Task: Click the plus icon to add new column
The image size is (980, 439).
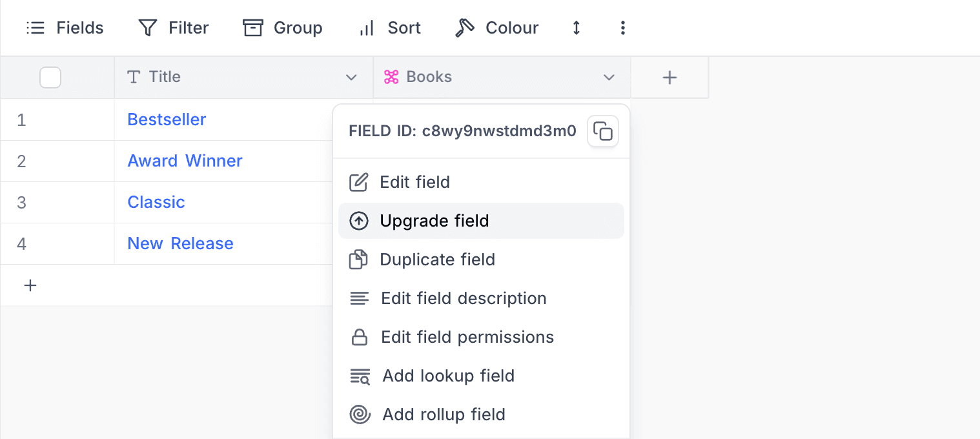Action: (669, 77)
